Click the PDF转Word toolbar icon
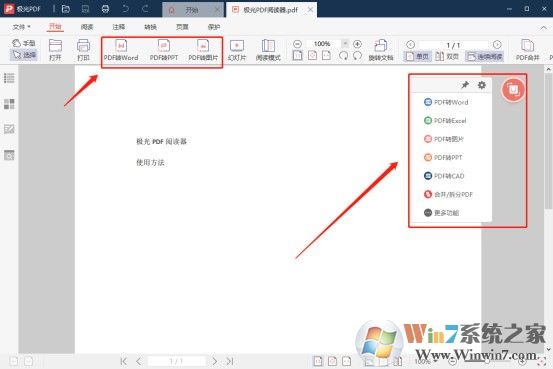553x369 pixels. coord(121,50)
